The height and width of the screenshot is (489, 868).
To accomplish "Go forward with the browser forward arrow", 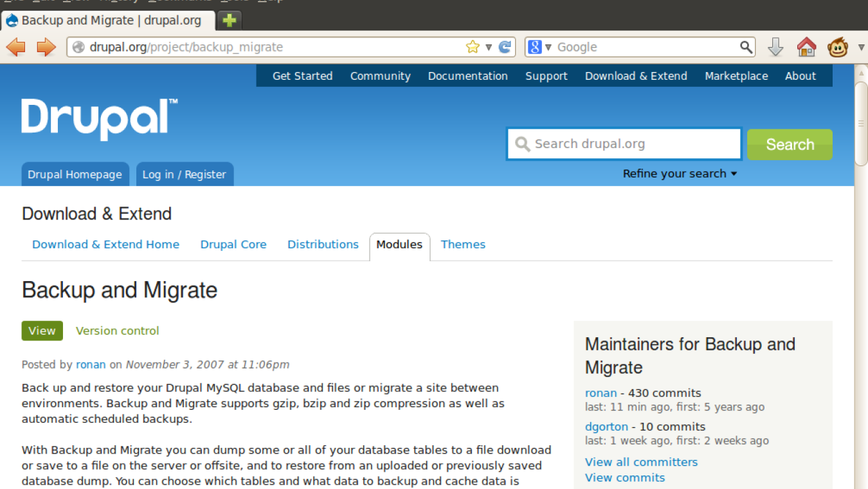I will 46,47.
